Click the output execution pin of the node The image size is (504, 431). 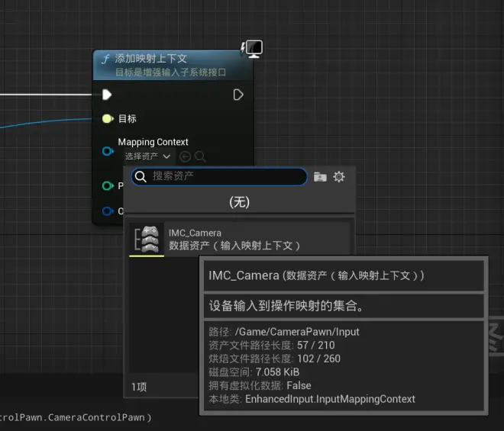tap(237, 95)
